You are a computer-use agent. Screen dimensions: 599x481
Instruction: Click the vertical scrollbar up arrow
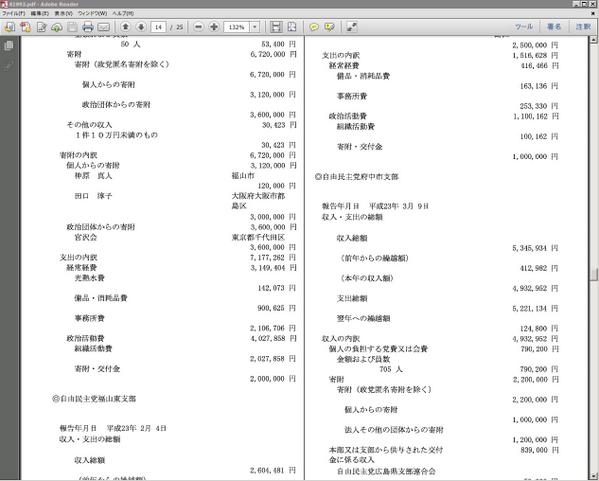594,39
